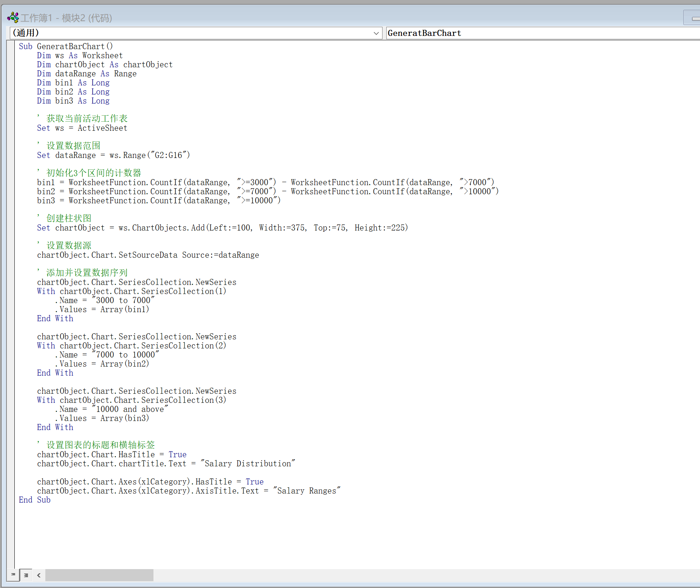Screen dimensions: 700x588
Task: Click the 'bin1 =' CountIf line
Action: 266,183
